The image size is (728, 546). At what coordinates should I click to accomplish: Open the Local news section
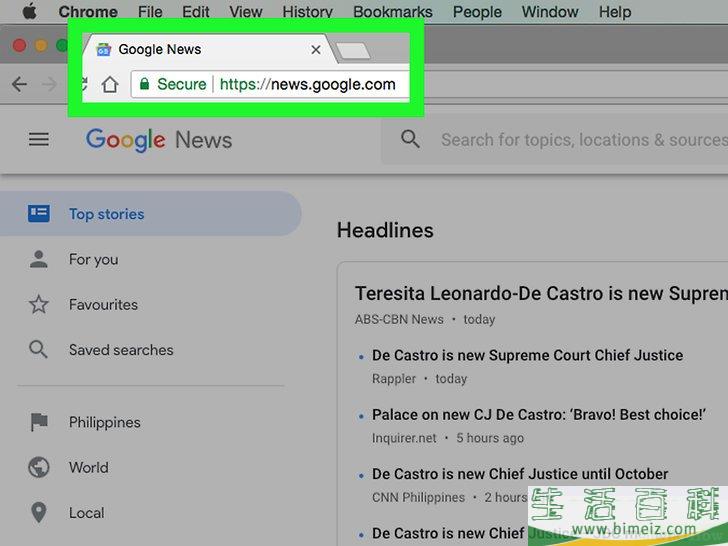coord(86,513)
